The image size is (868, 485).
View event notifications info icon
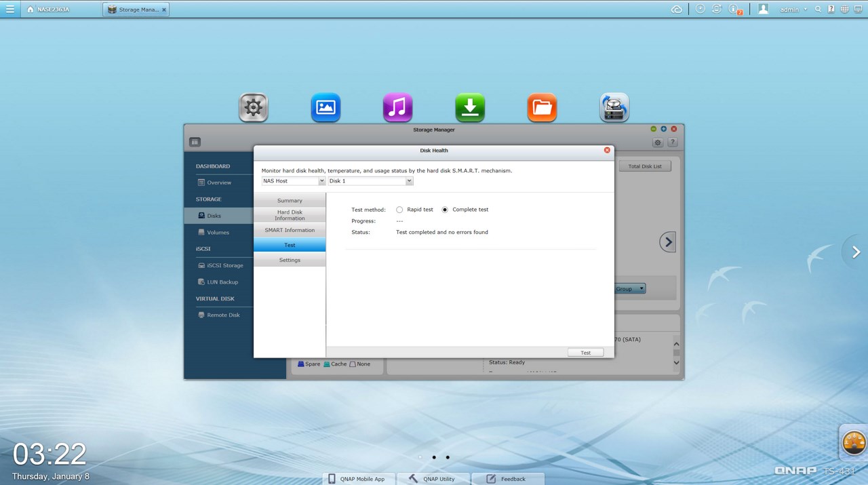click(735, 9)
